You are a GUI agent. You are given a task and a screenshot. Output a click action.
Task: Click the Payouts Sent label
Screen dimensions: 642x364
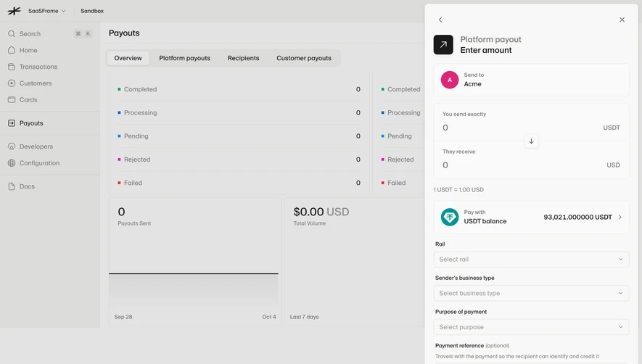[x=134, y=223]
